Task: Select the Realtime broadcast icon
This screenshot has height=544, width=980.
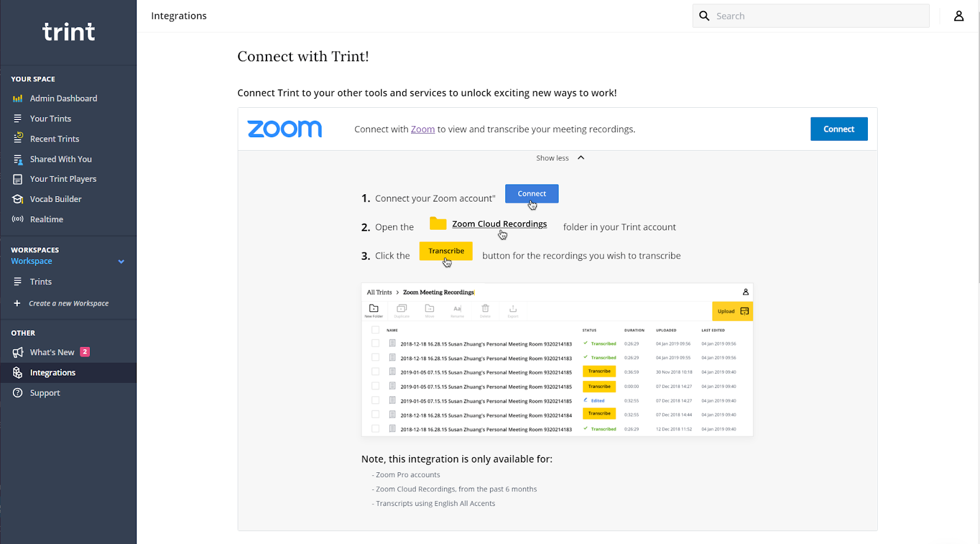Action: click(18, 219)
